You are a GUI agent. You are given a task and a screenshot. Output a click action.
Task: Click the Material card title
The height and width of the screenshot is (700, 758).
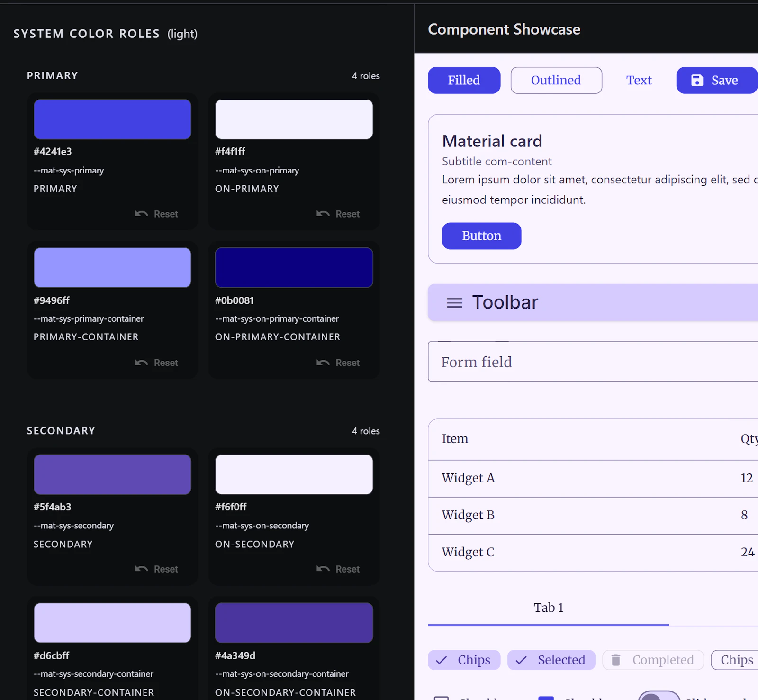[492, 141]
